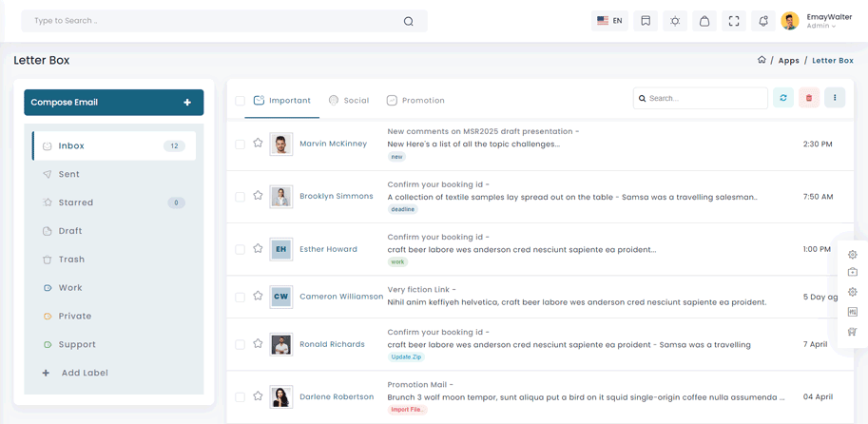Click the refresh icon in mail toolbar
This screenshot has width=868, height=424.
coord(783,98)
